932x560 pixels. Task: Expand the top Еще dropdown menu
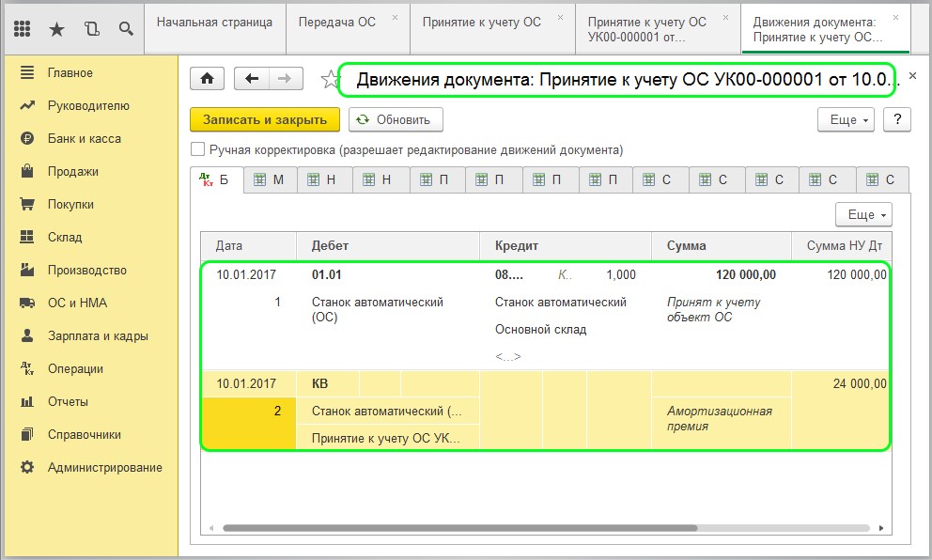[848, 120]
